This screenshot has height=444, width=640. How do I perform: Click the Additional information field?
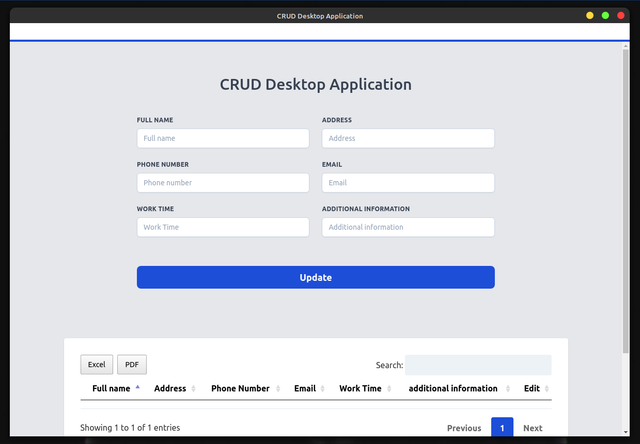(408, 227)
